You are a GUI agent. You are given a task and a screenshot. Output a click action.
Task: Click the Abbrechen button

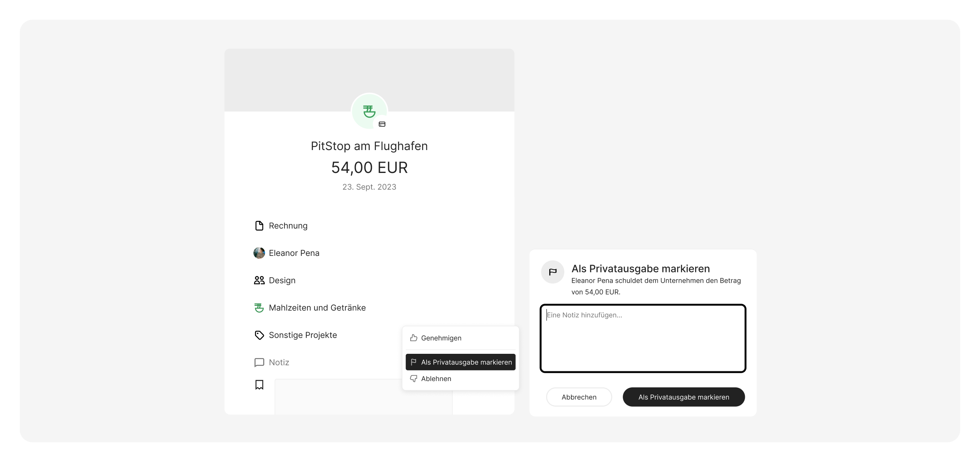579,397
